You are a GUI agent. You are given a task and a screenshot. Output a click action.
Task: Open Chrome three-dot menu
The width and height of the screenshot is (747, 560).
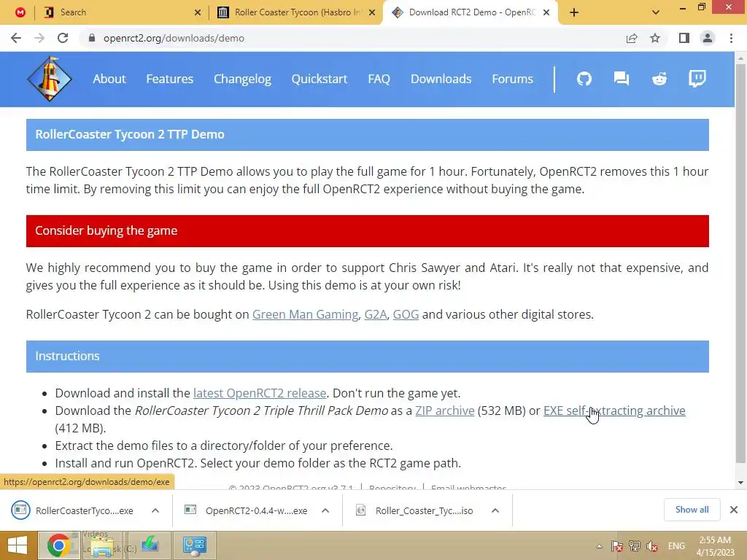(731, 38)
